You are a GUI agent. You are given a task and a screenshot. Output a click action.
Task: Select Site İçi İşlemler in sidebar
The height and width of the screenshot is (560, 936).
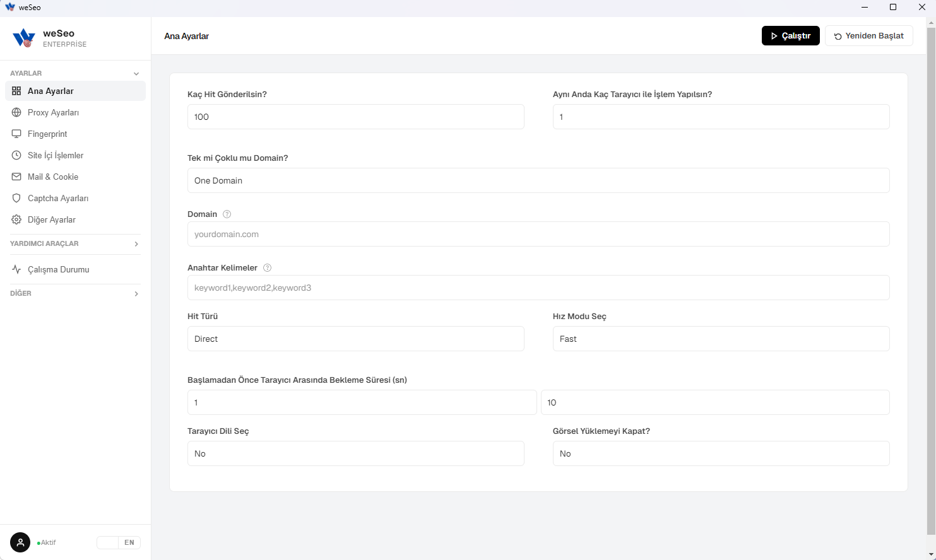[x=75, y=155]
